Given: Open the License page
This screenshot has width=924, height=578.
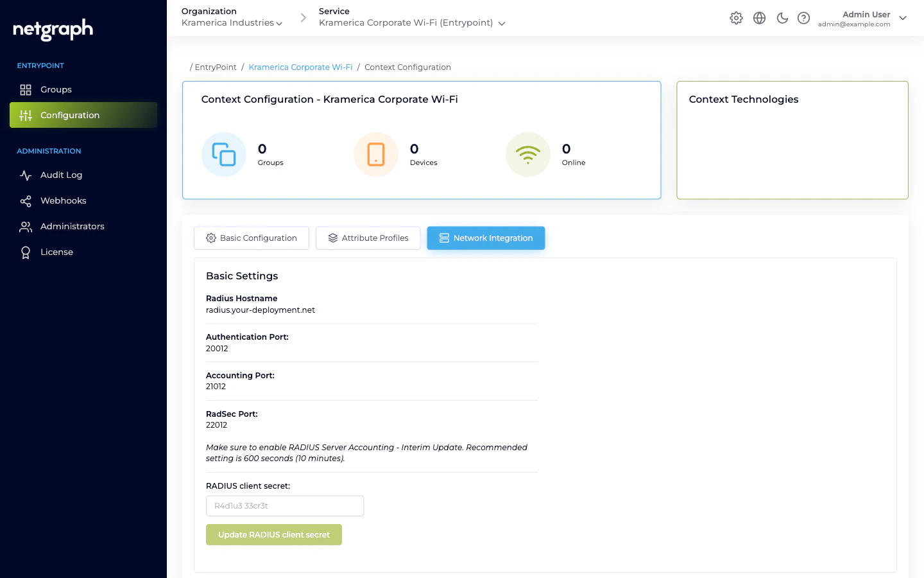Looking at the screenshot, I should coord(56,252).
